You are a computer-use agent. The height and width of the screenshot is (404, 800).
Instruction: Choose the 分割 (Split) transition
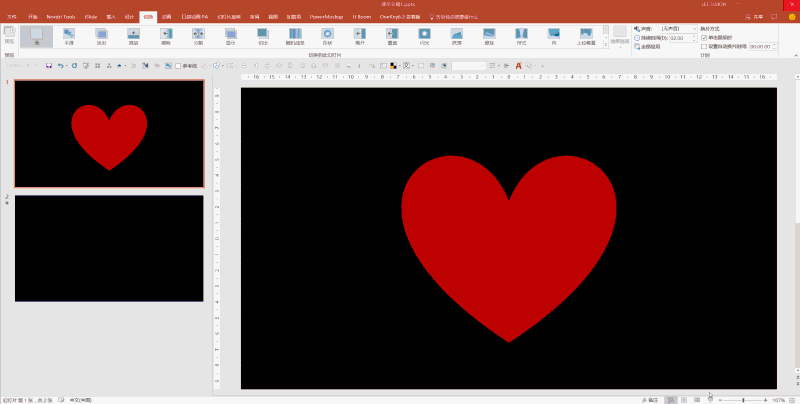click(x=198, y=37)
